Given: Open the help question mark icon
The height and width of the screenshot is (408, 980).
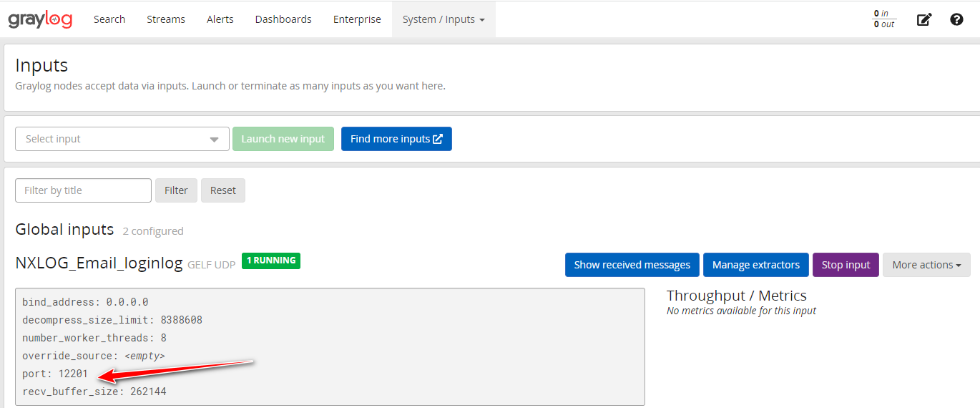Looking at the screenshot, I should click(x=956, y=19).
